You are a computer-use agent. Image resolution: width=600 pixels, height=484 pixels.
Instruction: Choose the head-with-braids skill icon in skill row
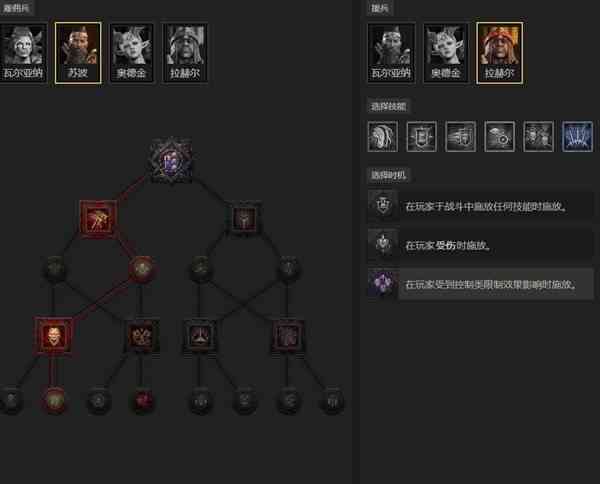[x=383, y=137]
